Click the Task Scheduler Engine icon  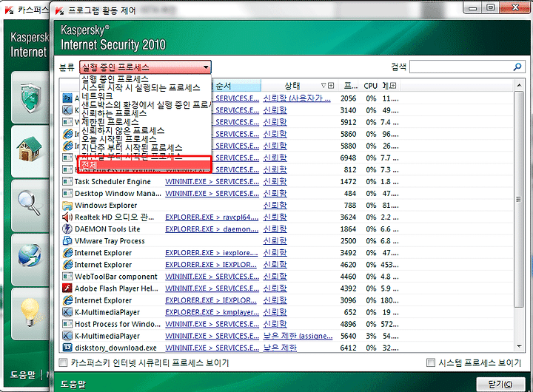tap(67, 181)
